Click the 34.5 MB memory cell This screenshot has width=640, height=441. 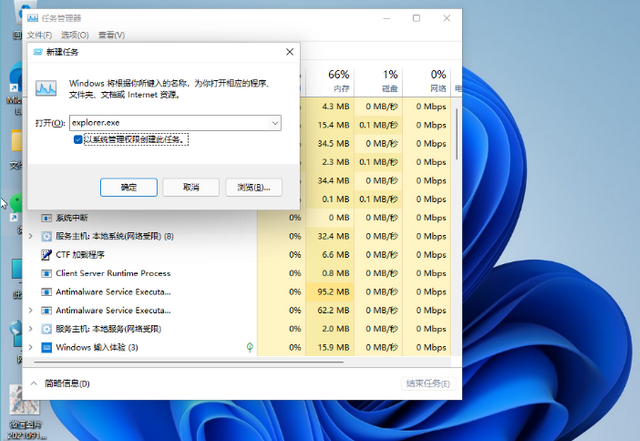tap(330, 143)
